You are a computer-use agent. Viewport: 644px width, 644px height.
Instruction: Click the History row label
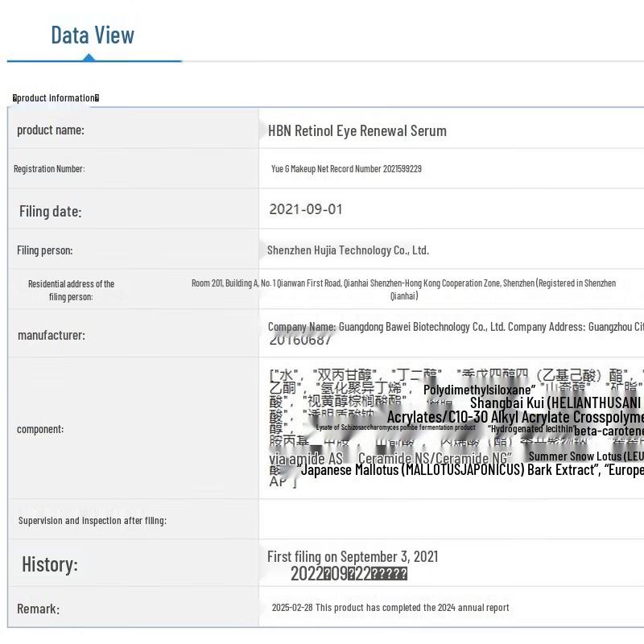[50, 564]
